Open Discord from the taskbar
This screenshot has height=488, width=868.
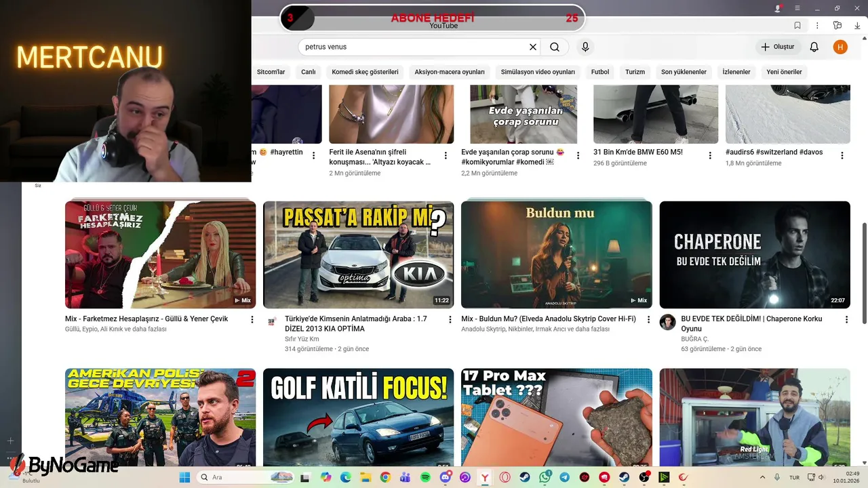coord(446,477)
